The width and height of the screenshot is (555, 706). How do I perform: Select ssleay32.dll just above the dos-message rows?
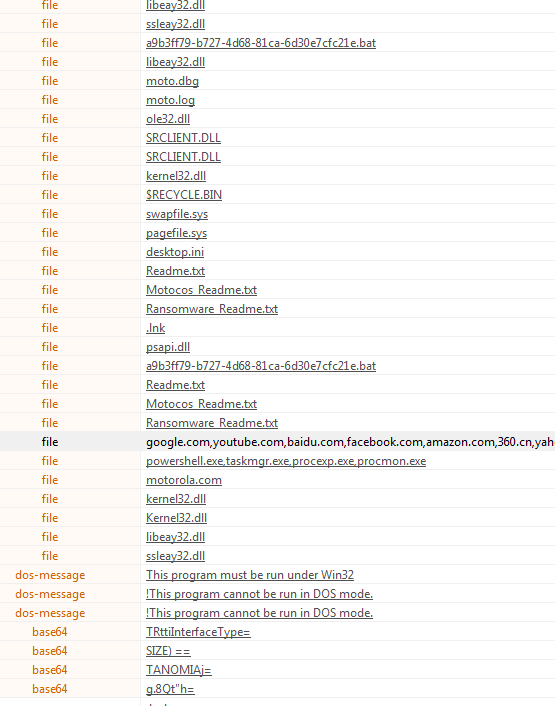176,556
